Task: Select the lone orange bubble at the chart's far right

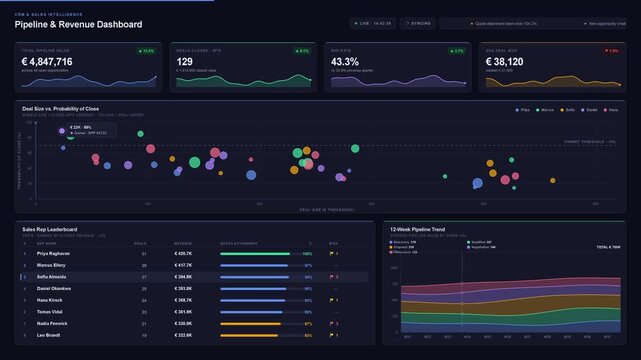Action: point(553,180)
